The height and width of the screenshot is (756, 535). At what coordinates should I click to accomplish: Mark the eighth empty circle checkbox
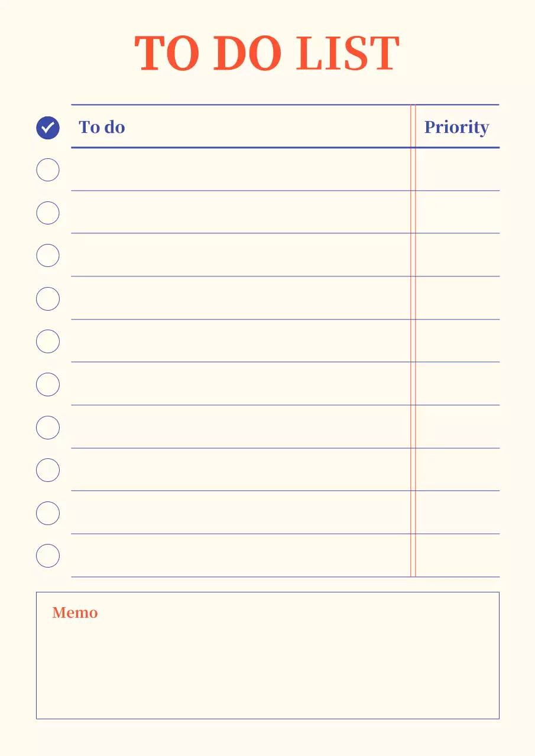[48, 470]
